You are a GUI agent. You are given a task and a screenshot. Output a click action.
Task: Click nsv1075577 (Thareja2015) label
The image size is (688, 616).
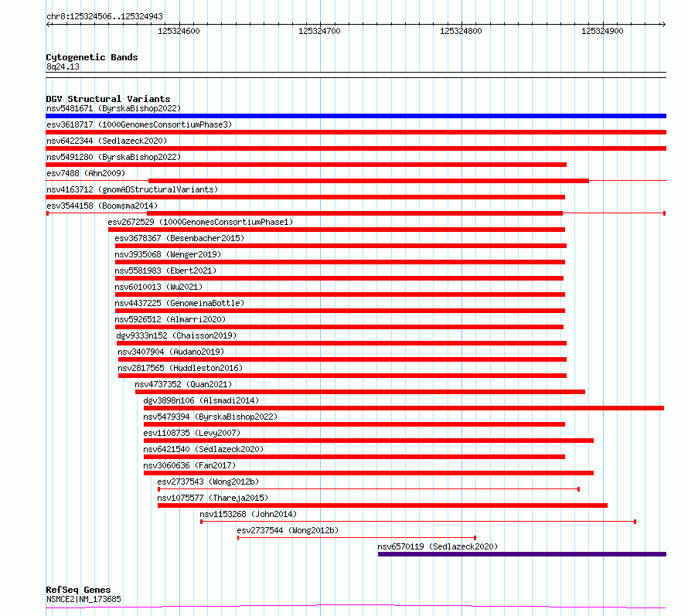point(213,498)
